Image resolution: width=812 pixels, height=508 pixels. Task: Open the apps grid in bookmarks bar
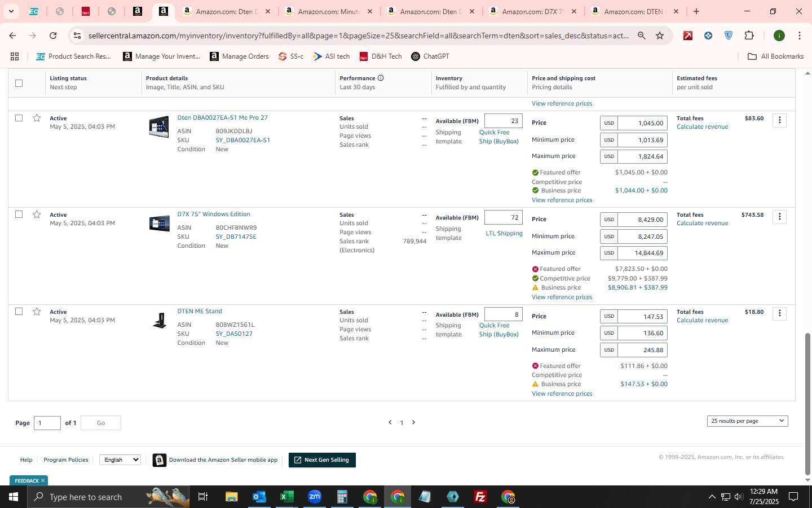(x=15, y=56)
